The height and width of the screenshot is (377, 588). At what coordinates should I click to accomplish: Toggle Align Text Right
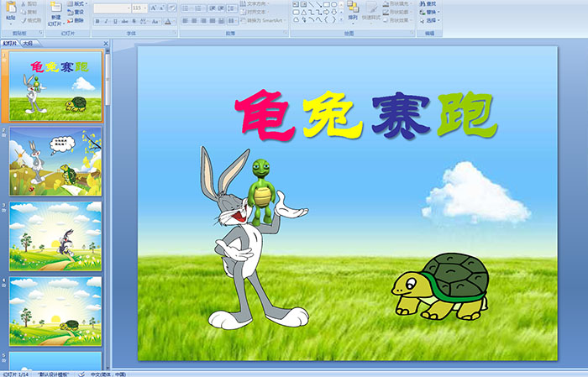tap(203, 21)
